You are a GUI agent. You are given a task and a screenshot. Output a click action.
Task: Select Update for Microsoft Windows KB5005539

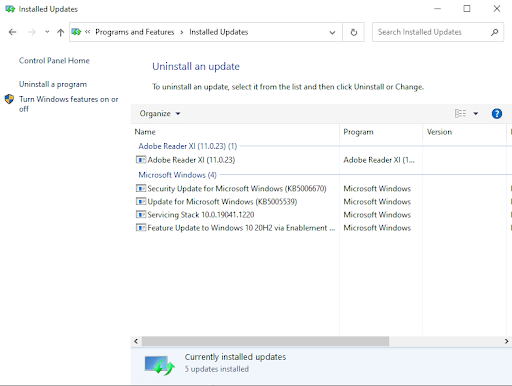[222, 202]
